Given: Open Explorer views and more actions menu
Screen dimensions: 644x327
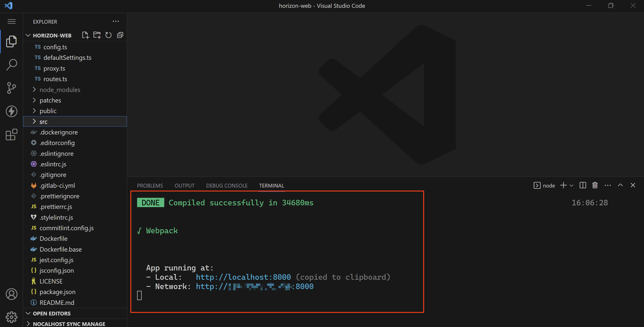Looking at the screenshot, I should (x=116, y=22).
